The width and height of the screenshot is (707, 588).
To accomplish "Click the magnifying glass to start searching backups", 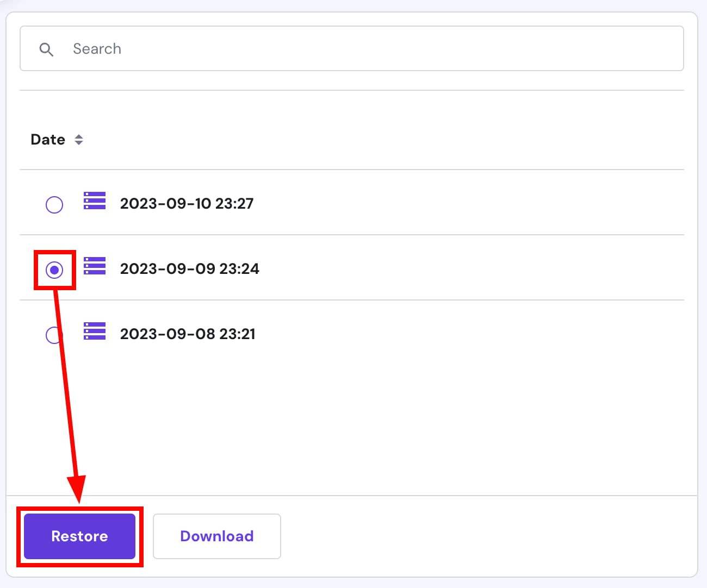I will [x=47, y=49].
